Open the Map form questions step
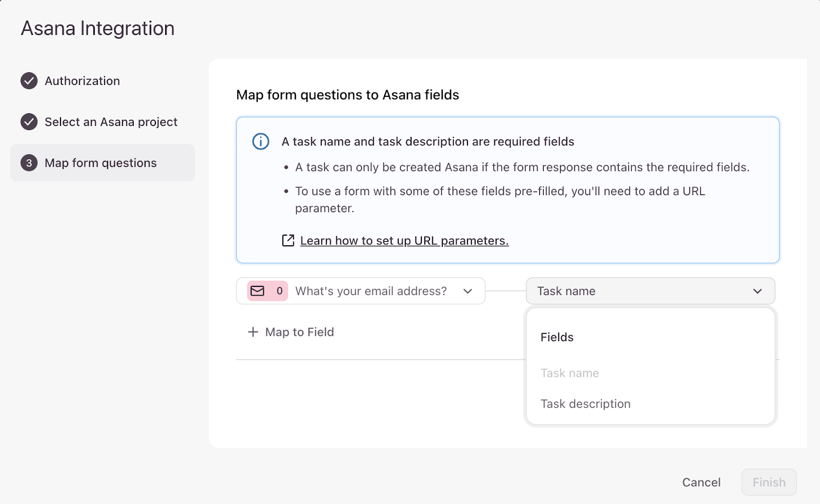Screen dimensions: 820x504 coord(100,163)
